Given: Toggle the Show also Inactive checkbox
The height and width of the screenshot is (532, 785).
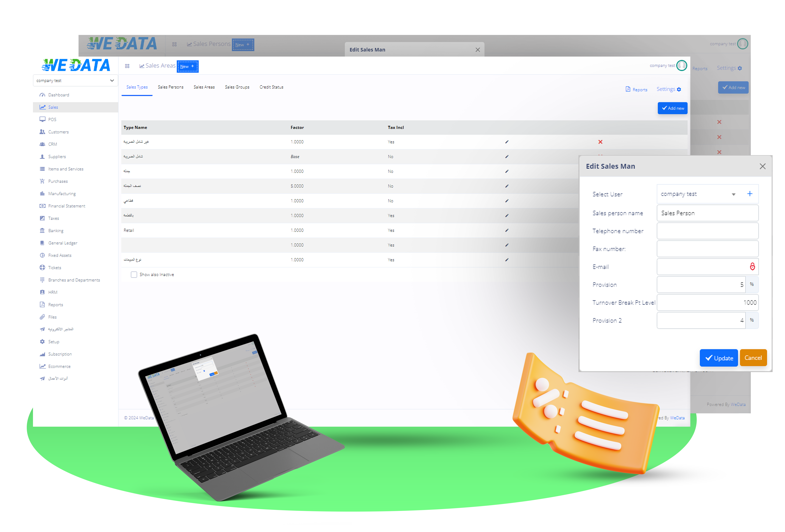Looking at the screenshot, I should pos(134,275).
